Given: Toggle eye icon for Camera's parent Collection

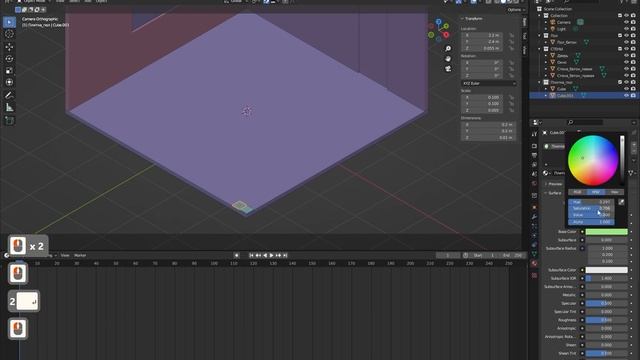Looking at the screenshot, I should (x=626, y=16).
